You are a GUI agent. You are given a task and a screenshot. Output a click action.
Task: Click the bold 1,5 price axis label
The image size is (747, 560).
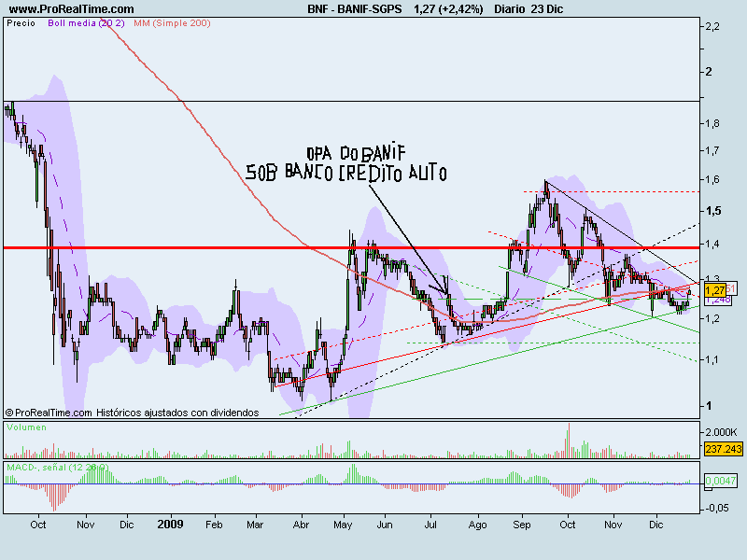point(713,211)
